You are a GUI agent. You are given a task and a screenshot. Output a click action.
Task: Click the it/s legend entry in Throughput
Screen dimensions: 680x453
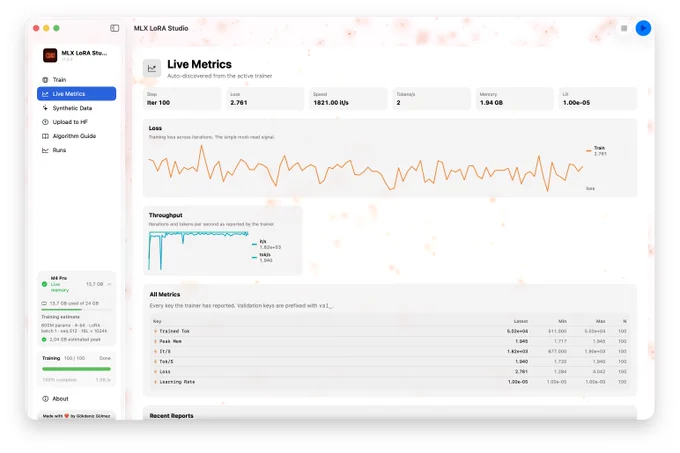click(266, 244)
